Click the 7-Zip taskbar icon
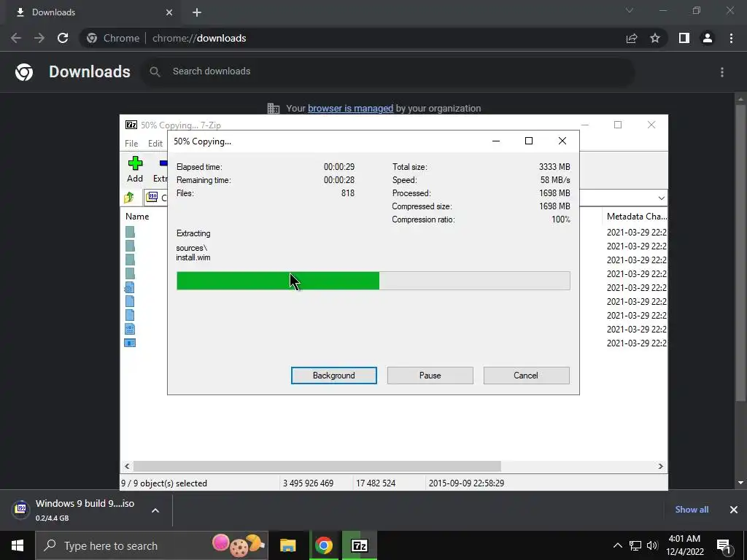 359,545
